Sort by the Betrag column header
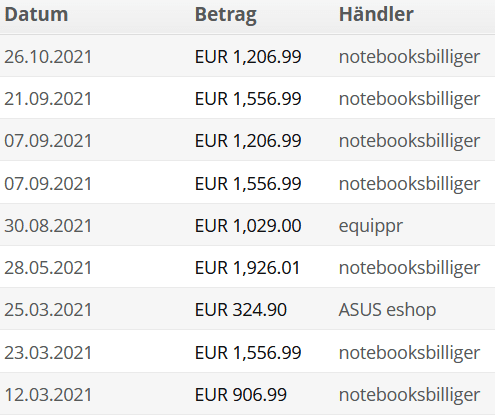The image size is (495, 418). coord(226,15)
